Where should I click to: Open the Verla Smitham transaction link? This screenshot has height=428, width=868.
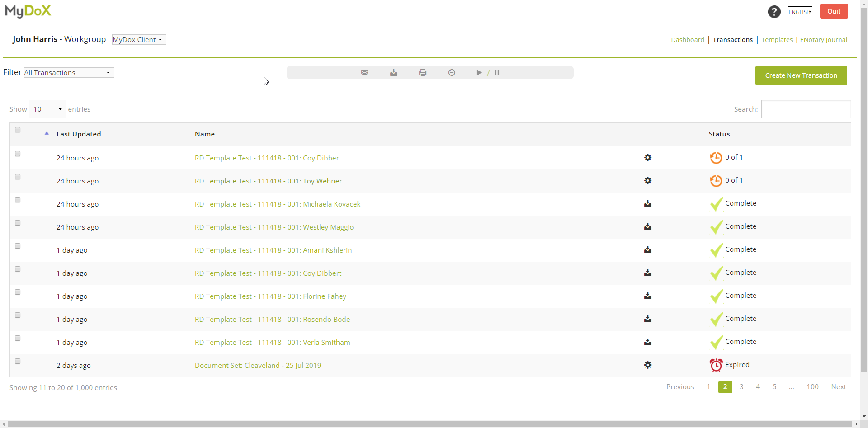[x=272, y=342]
